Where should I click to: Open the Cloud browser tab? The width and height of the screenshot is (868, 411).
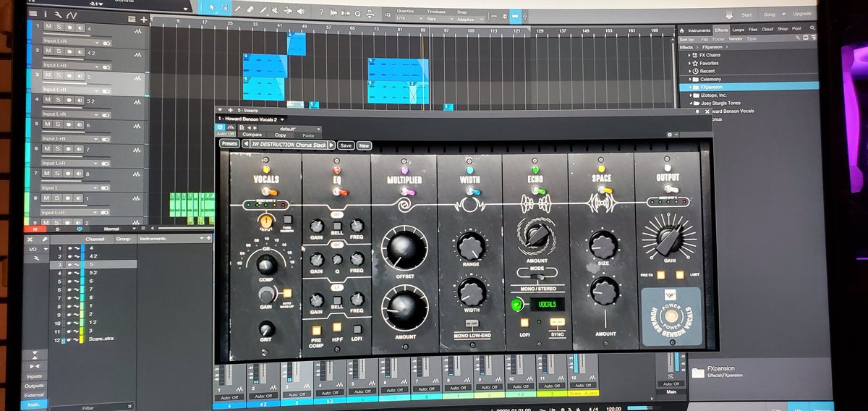[767, 30]
